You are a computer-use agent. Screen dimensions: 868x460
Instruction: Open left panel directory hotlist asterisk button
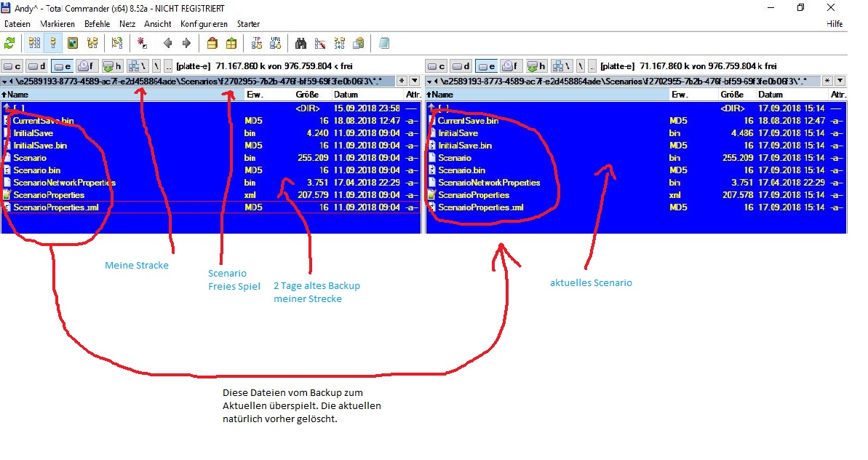coord(402,81)
